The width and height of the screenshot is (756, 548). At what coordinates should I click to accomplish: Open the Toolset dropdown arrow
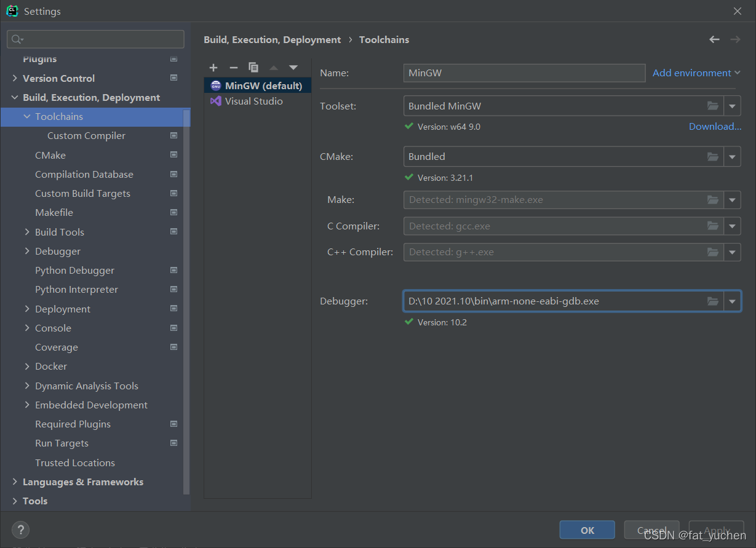(x=732, y=106)
